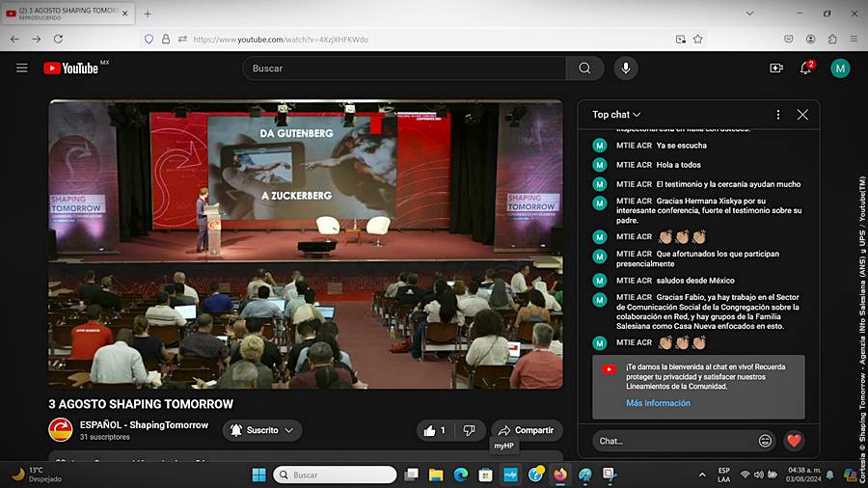Start voice search with the microphone
868x488 pixels.
click(x=626, y=68)
